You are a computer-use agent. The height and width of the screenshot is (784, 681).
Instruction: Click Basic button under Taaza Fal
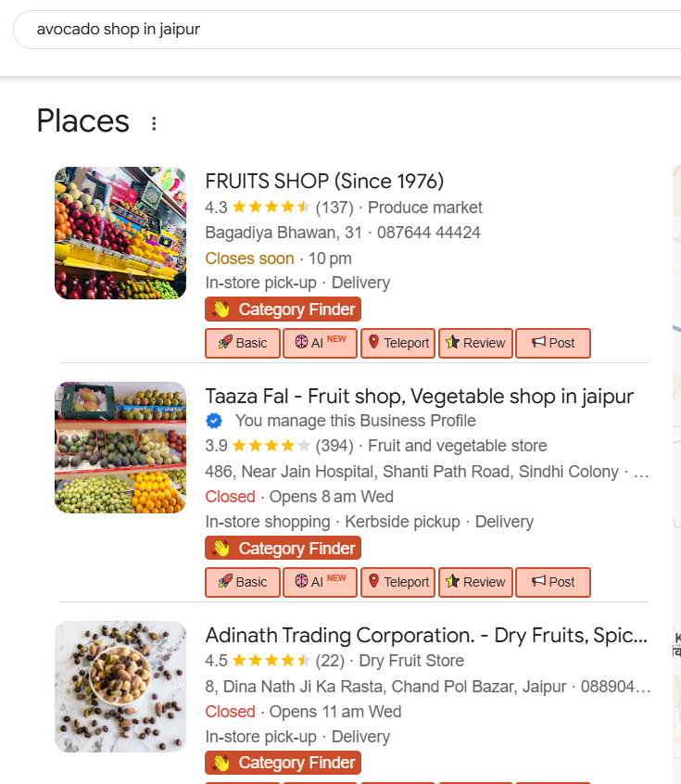[x=243, y=582]
